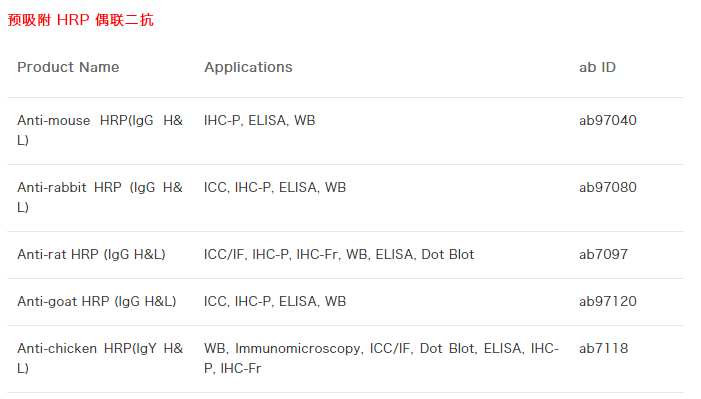Click the Applications column header
The image size is (701, 399).
(x=248, y=67)
